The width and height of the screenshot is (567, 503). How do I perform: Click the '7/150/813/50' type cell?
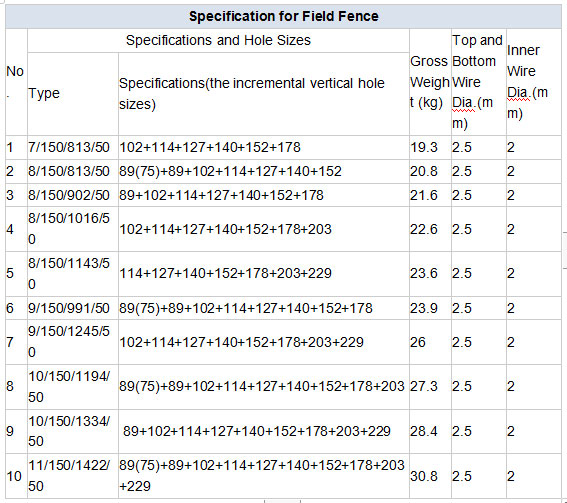tap(73, 148)
